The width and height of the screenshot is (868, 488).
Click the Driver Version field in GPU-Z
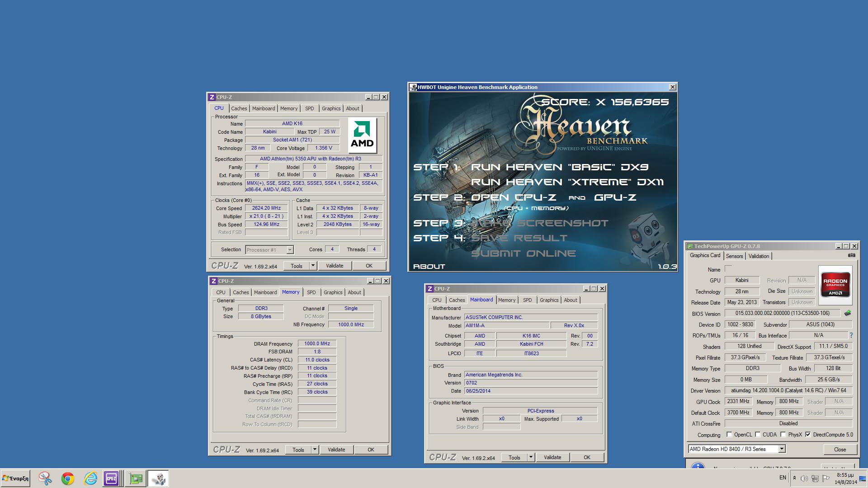[x=788, y=390]
